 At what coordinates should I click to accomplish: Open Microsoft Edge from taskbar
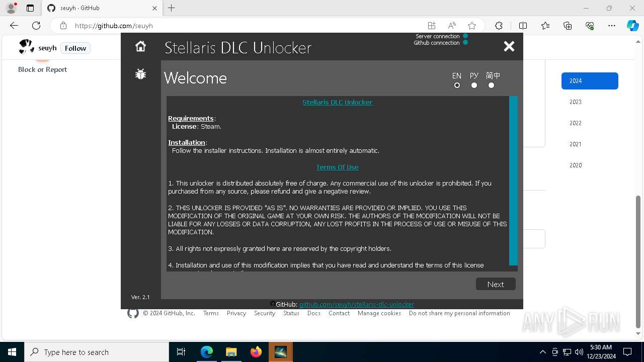(207, 352)
